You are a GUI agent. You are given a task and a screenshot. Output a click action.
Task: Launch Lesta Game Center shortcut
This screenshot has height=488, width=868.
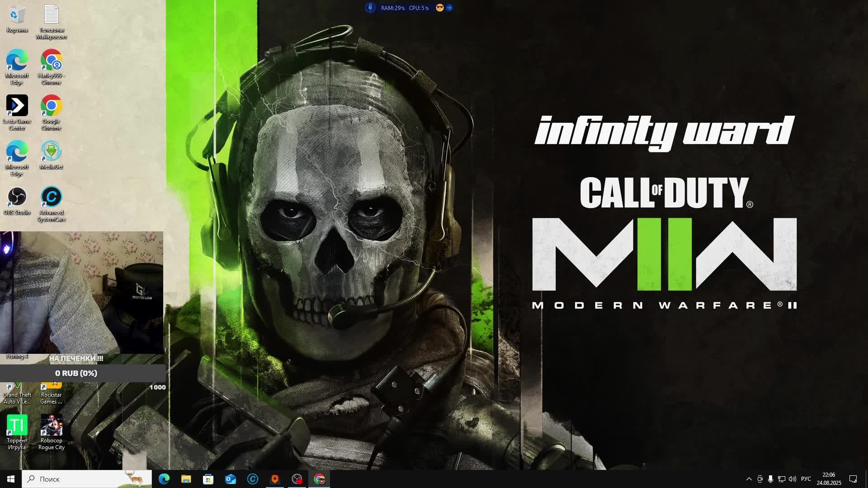(17, 106)
